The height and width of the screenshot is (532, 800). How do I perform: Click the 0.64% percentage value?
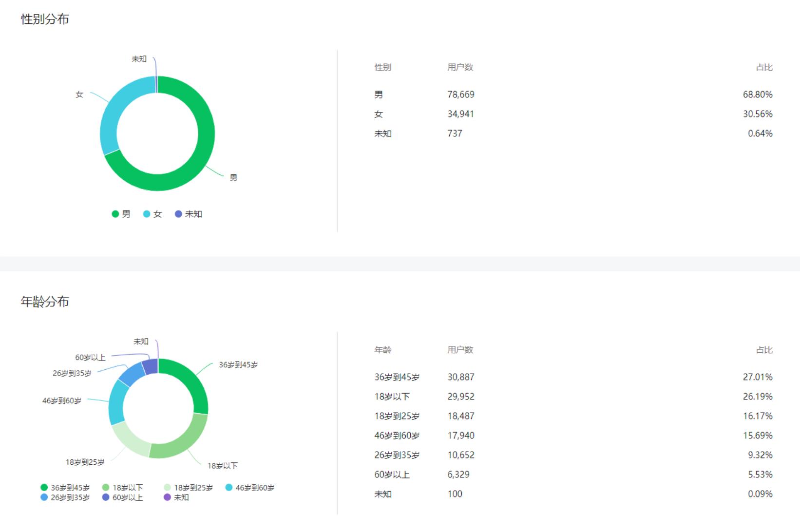point(760,133)
